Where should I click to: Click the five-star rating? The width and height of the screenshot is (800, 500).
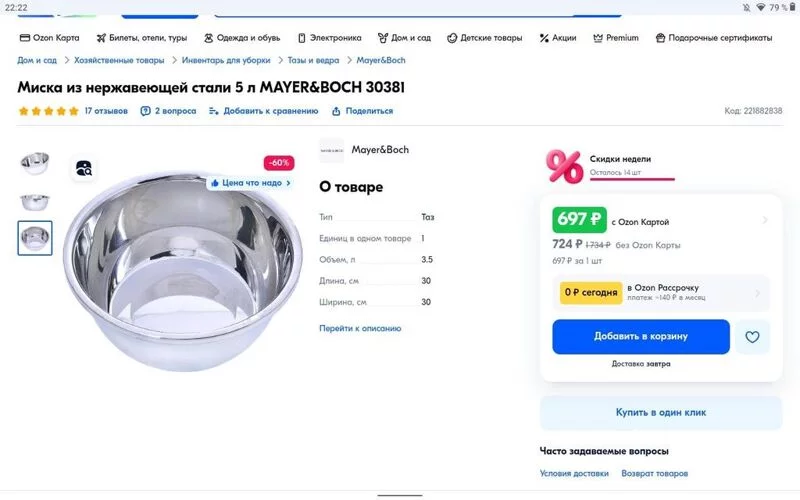[x=48, y=111]
